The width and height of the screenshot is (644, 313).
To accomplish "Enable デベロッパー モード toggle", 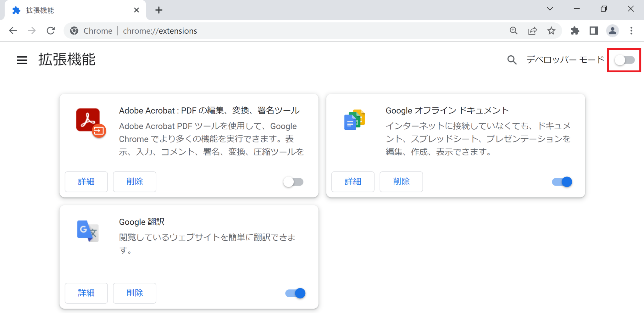I will pos(624,60).
